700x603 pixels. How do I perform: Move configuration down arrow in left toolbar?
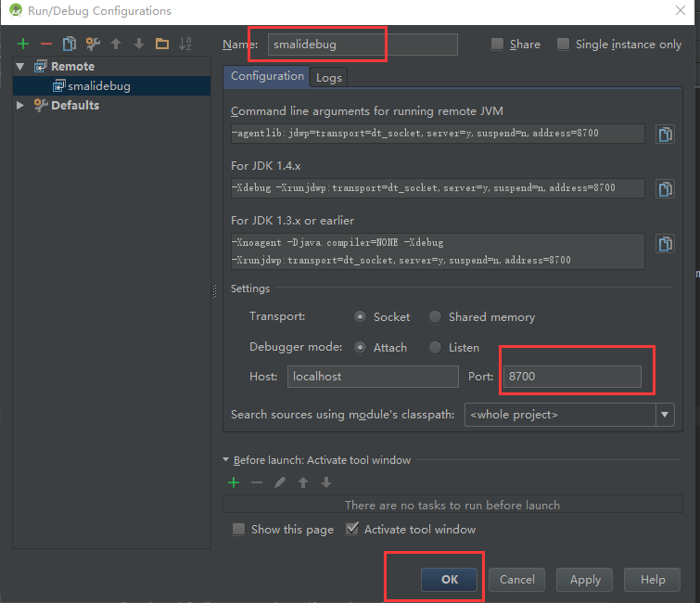(x=139, y=44)
